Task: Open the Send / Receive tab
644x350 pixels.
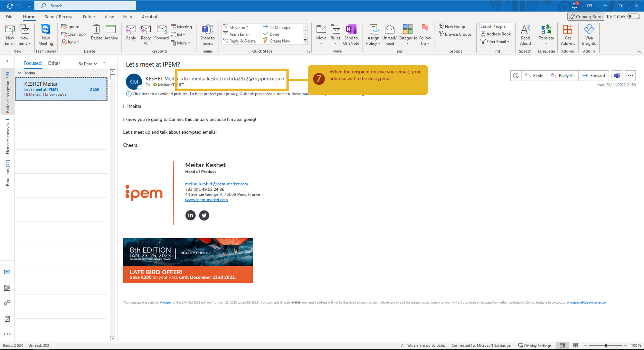Action: coord(59,17)
